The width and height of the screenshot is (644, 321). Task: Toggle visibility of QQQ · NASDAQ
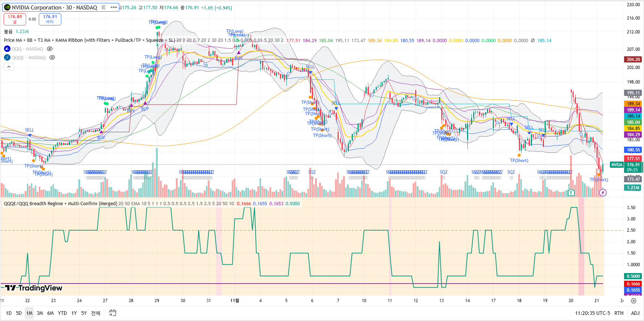(x=50, y=49)
